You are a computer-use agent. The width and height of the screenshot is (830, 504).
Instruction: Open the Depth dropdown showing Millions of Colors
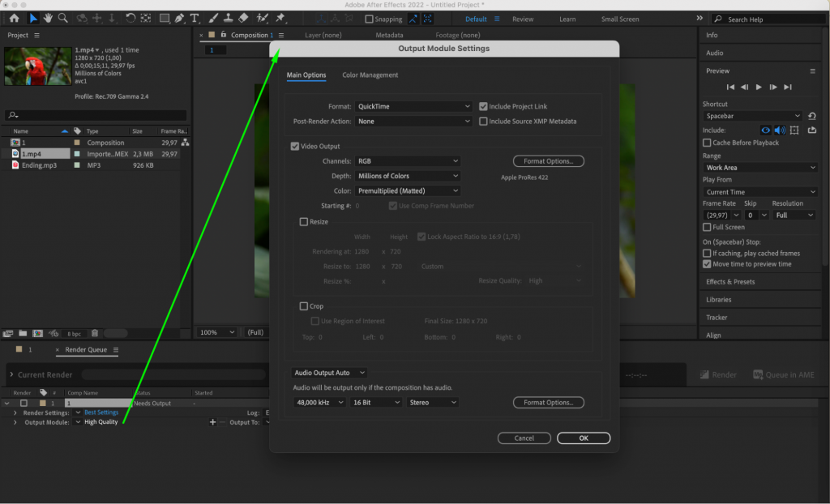coord(408,176)
